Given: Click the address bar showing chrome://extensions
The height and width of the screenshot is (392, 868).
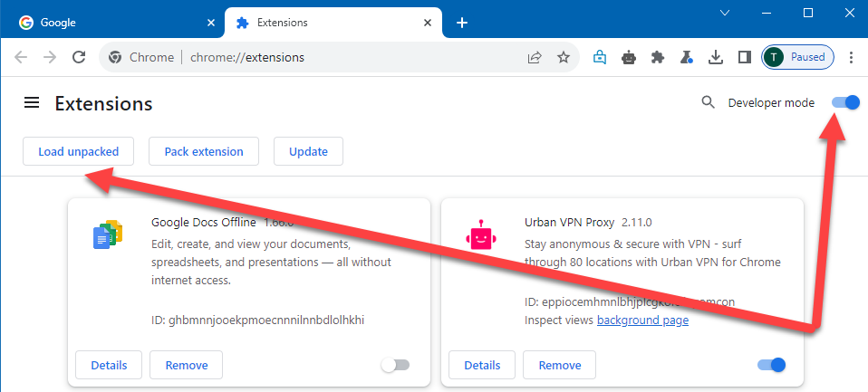Looking at the screenshot, I should 344,57.
